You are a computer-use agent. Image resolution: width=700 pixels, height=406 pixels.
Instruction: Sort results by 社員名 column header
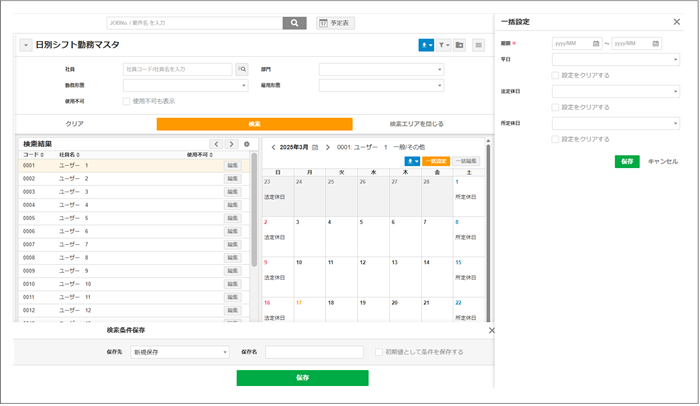coord(69,155)
